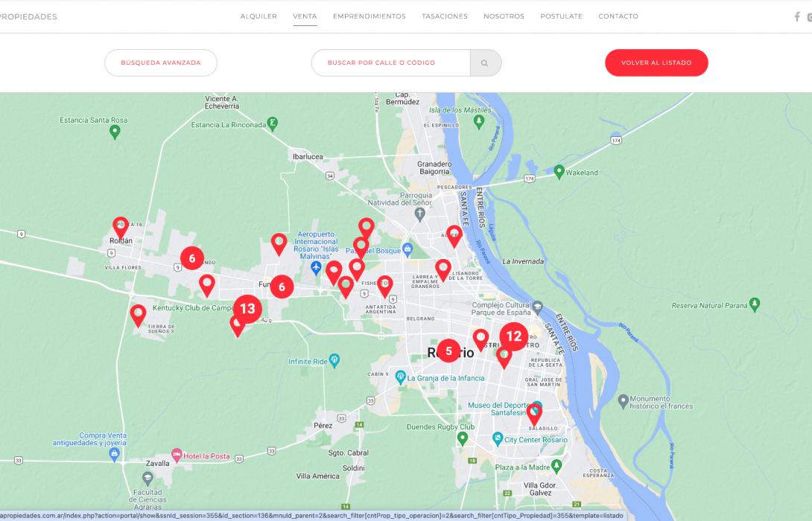The width and height of the screenshot is (812, 521).
Task: Select the red pin near Alberdi
Action: pos(454,236)
